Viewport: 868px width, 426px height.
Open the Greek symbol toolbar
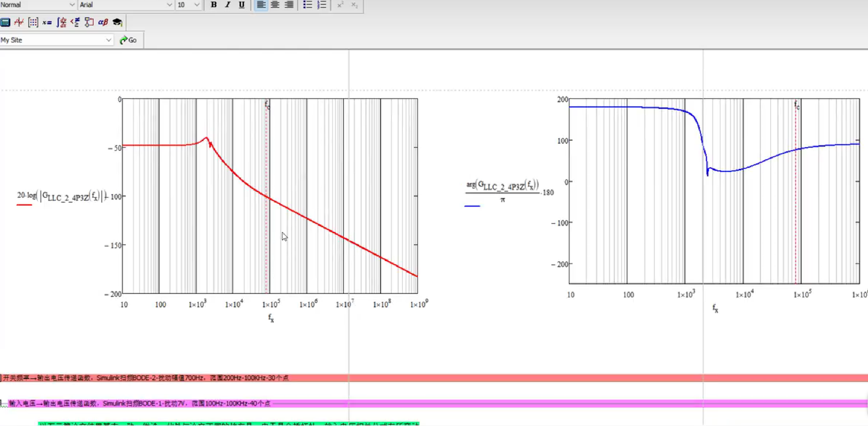click(x=103, y=23)
